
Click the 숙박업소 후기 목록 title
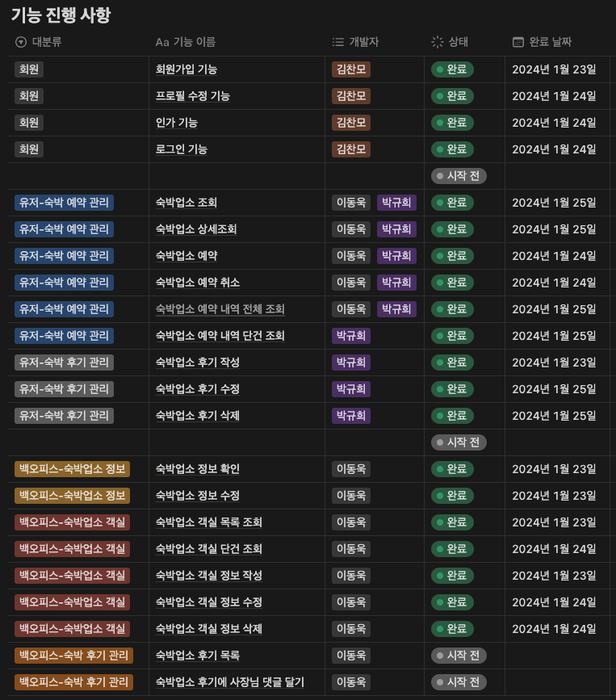pos(197,656)
